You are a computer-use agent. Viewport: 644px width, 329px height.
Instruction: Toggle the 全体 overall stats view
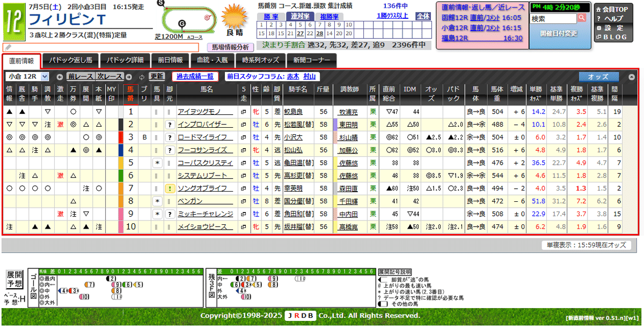(x=422, y=17)
